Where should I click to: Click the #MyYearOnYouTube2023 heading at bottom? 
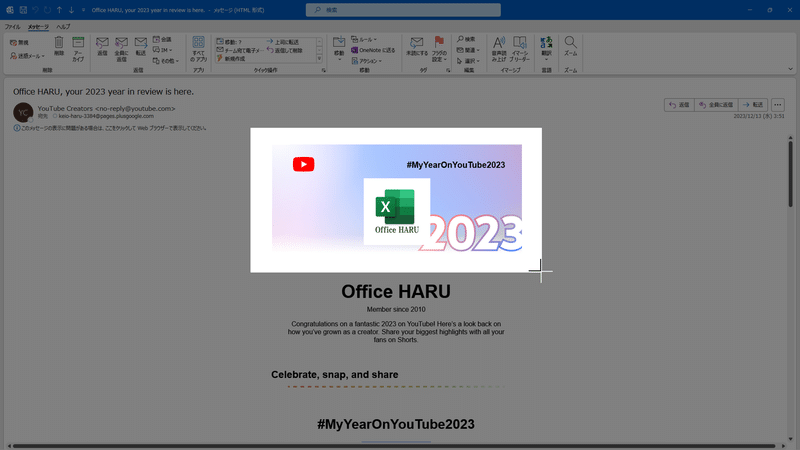pyautogui.click(x=396, y=424)
